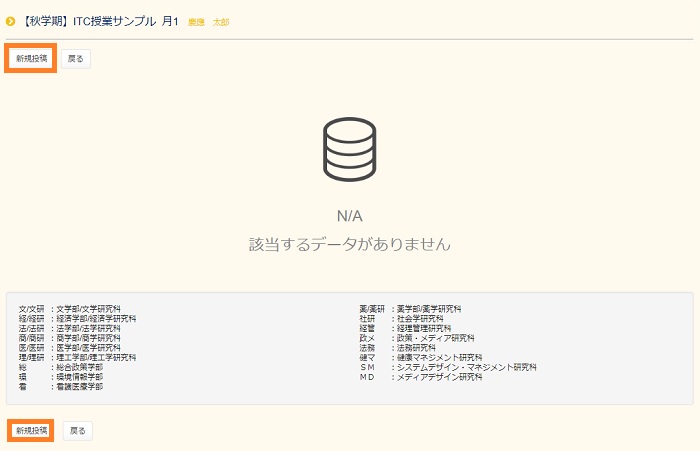Click the システムデザイン・マネジメント研究科 legend entry
700x451 pixels.
(x=466, y=367)
